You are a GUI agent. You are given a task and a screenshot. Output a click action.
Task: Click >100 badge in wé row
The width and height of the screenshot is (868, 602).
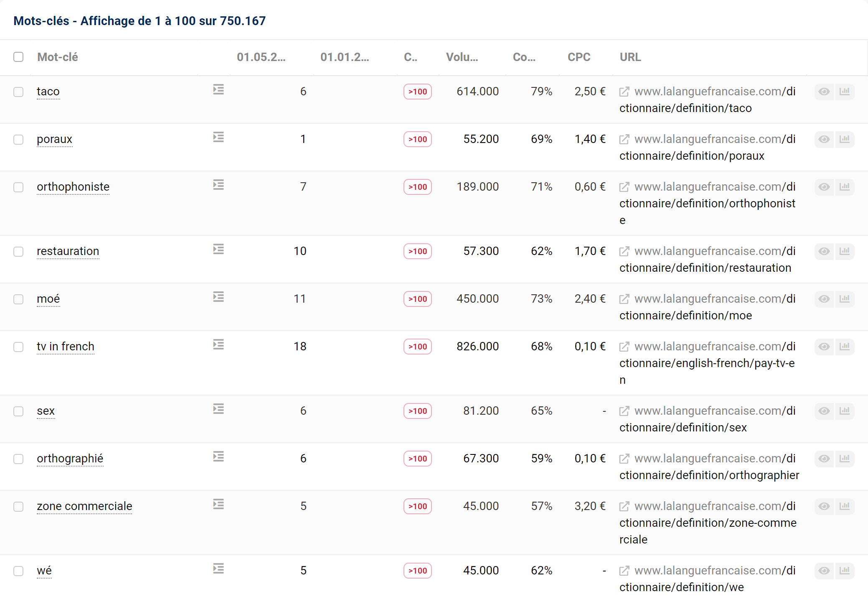point(418,571)
